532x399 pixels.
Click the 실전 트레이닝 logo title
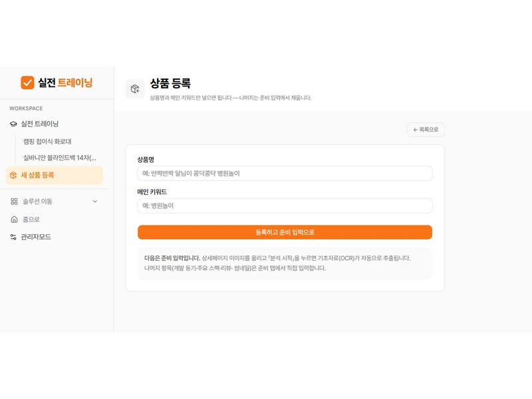[x=65, y=82]
